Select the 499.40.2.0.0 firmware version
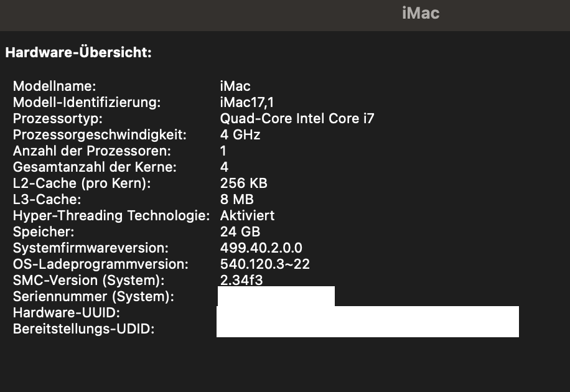The height and width of the screenshot is (392, 570). (x=261, y=248)
